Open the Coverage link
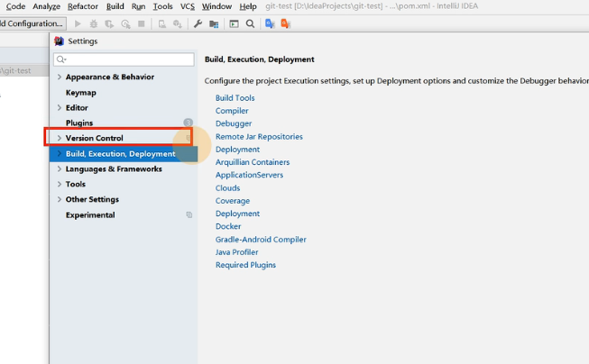Image resolution: width=589 pixels, height=364 pixels. tap(233, 201)
